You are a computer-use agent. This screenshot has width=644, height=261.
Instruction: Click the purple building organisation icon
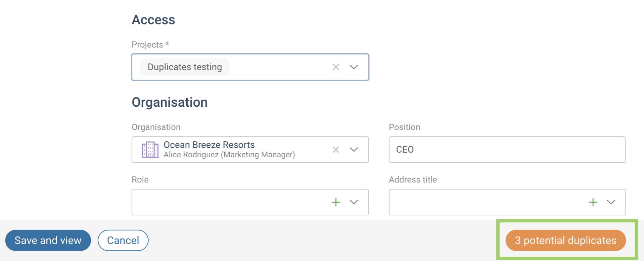point(150,150)
